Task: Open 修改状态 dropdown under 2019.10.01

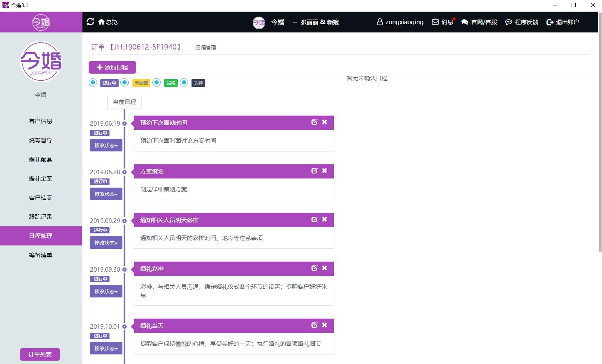Action: point(106,348)
